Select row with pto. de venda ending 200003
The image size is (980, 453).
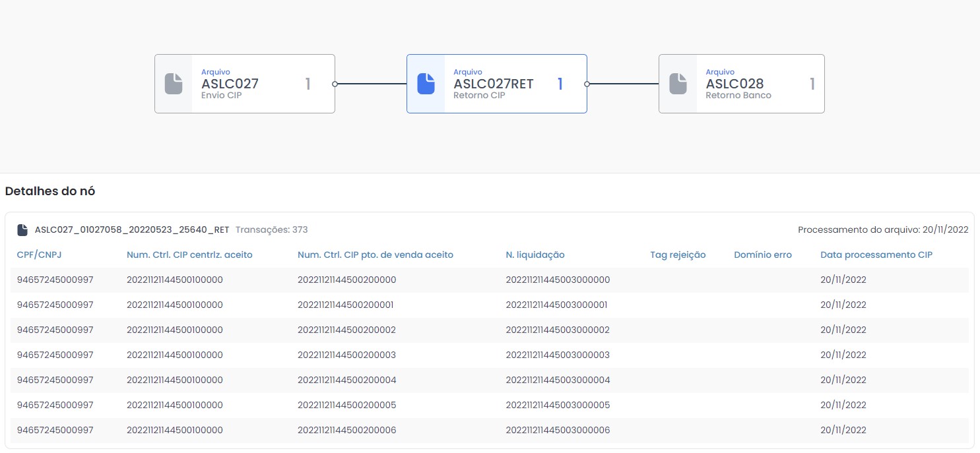(x=346, y=355)
